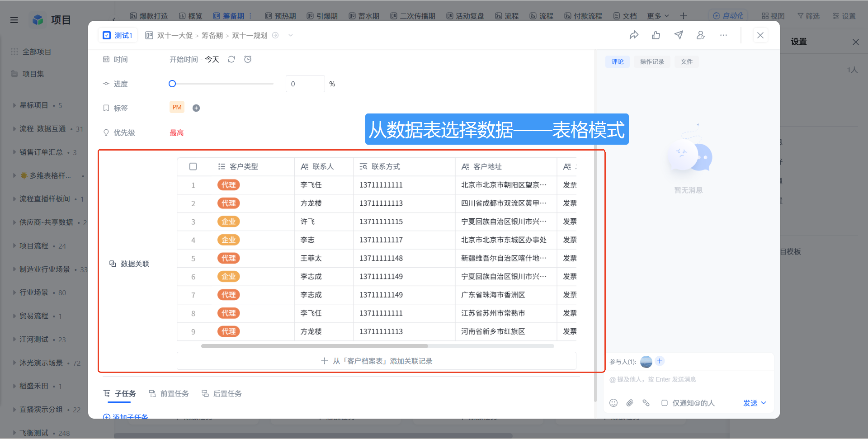The image size is (868, 439).
Task: Click the progress slider handle
Action: (x=172, y=84)
